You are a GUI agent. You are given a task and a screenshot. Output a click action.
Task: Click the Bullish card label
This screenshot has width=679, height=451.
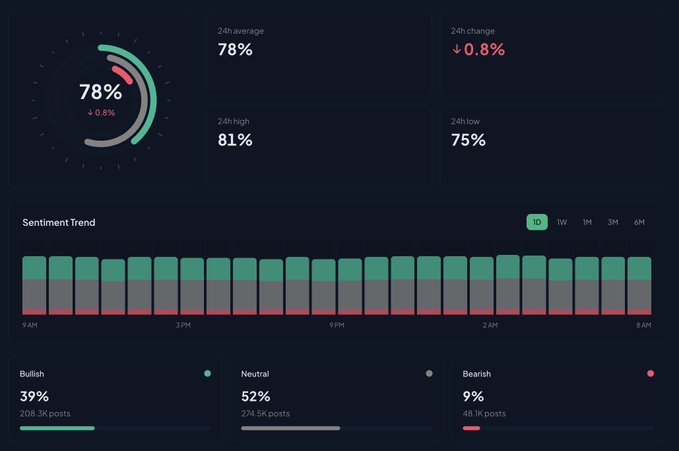pos(32,374)
